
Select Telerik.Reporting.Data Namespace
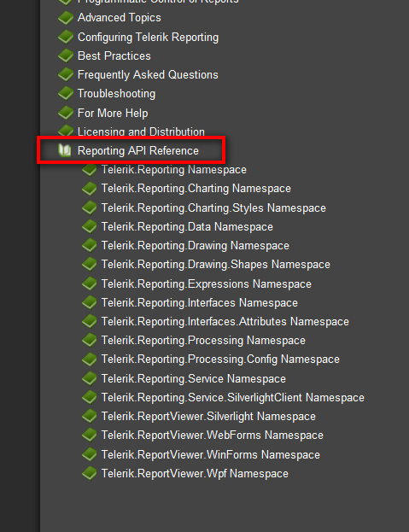[x=187, y=226]
